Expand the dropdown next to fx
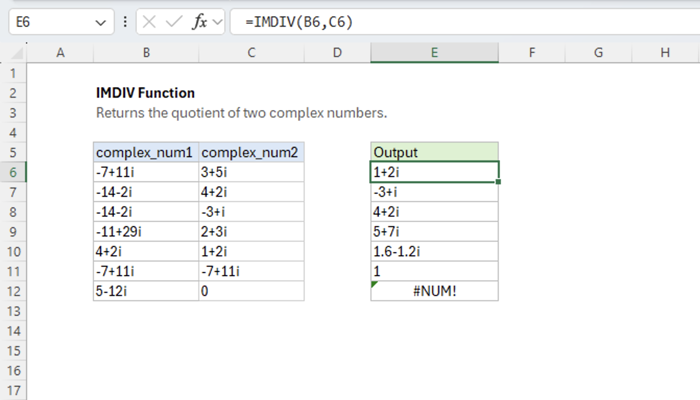Image resolution: width=700 pixels, height=400 pixels. pos(217,22)
